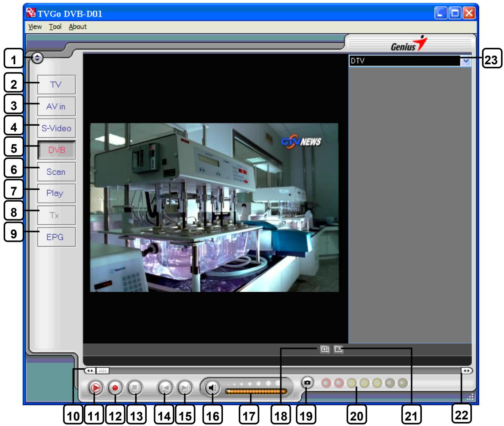Open the View menu
504x426 pixels.
(35, 27)
